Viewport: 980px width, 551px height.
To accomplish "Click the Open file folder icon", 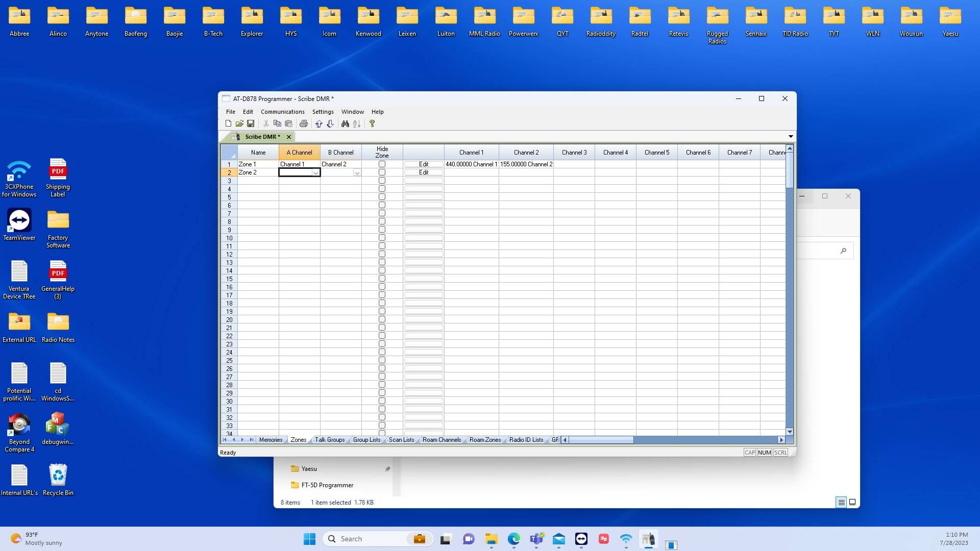I will [239, 123].
